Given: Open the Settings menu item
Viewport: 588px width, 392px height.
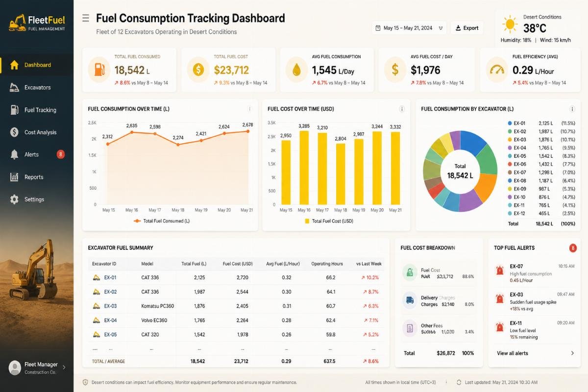Looking at the screenshot, I should [x=37, y=199].
